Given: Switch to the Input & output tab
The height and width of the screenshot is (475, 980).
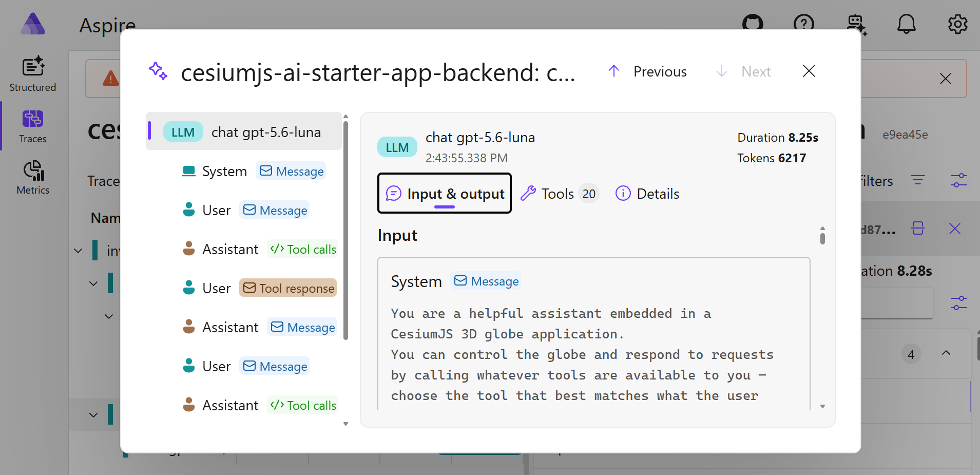Looking at the screenshot, I should [x=445, y=194].
